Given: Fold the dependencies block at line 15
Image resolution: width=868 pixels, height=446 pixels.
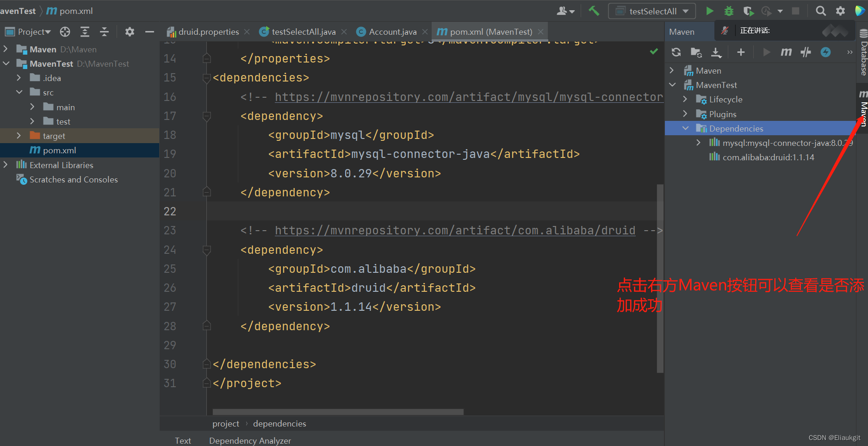Looking at the screenshot, I should [x=207, y=78].
